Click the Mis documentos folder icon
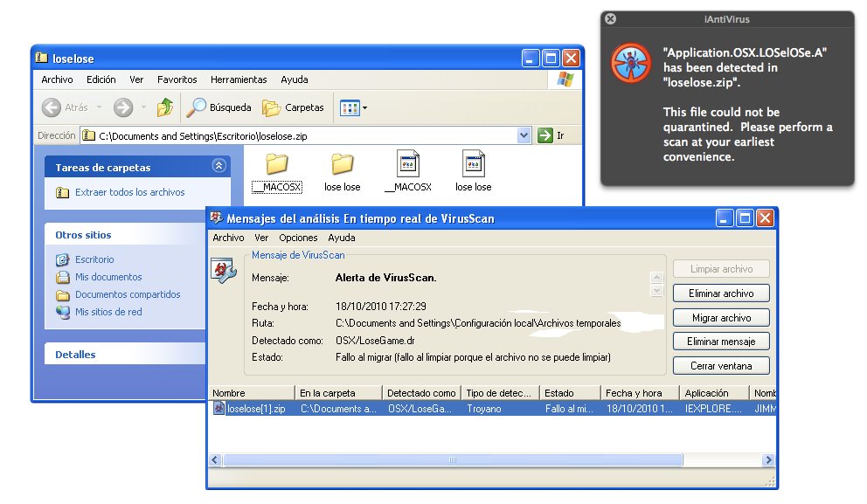867x504 pixels. click(62, 277)
